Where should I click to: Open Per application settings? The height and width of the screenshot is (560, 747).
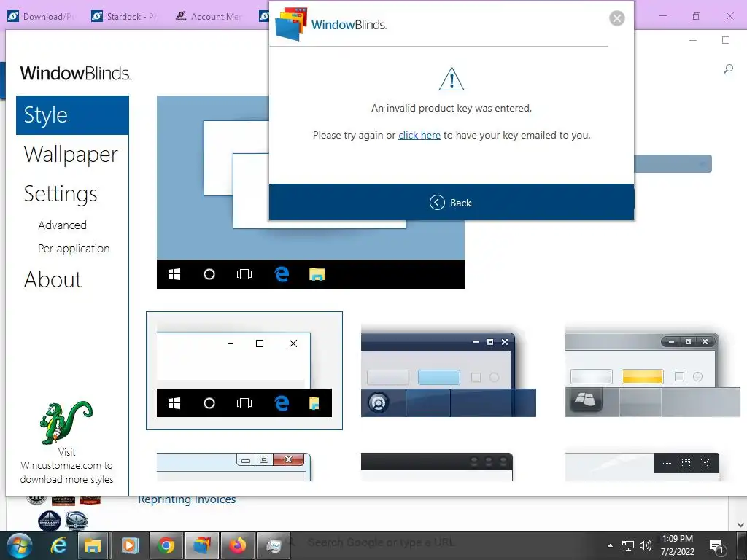pyautogui.click(x=74, y=249)
